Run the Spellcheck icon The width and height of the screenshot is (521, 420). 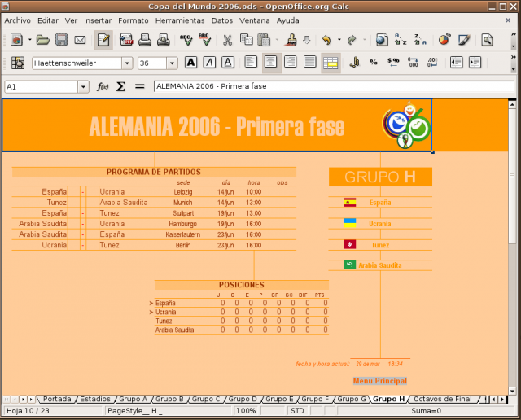pyautogui.click(x=186, y=40)
